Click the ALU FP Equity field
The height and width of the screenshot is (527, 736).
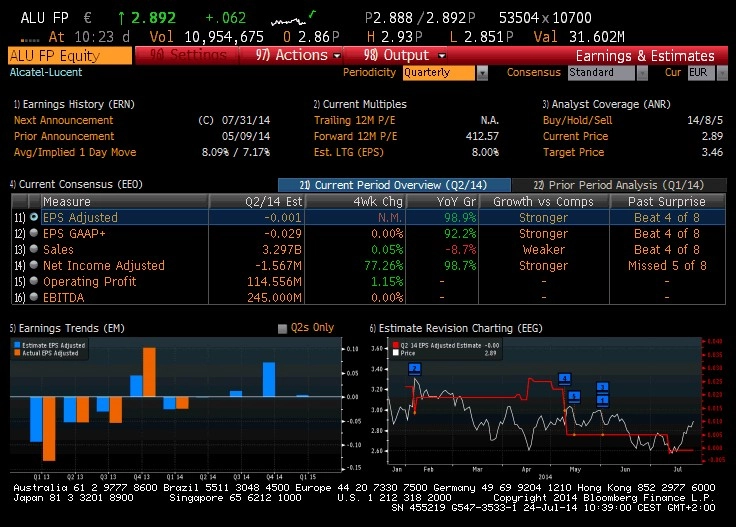70,56
